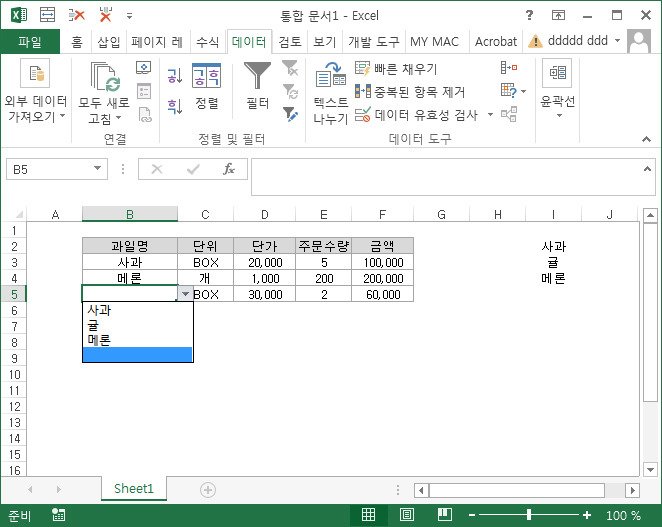Open the Connections icon in the connections group
This screenshot has height=527, width=662.
click(x=144, y=68)
